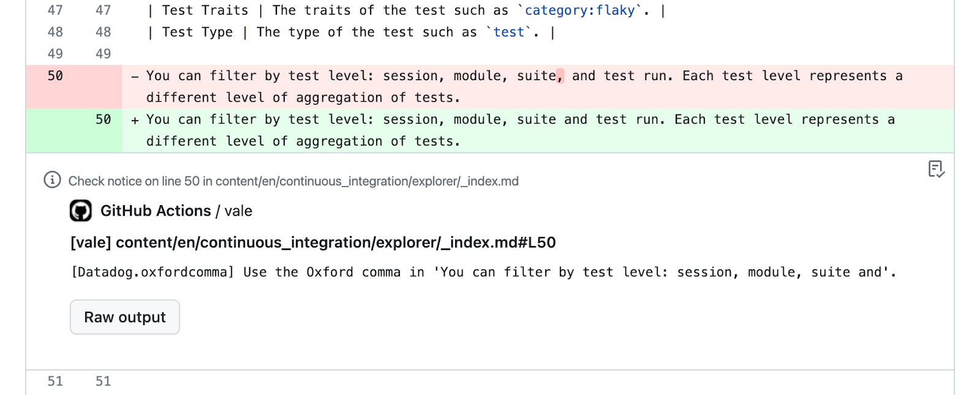980x395 pixels.
Task: Click the Check notice on line 50 text
Action: click(293, 181)
